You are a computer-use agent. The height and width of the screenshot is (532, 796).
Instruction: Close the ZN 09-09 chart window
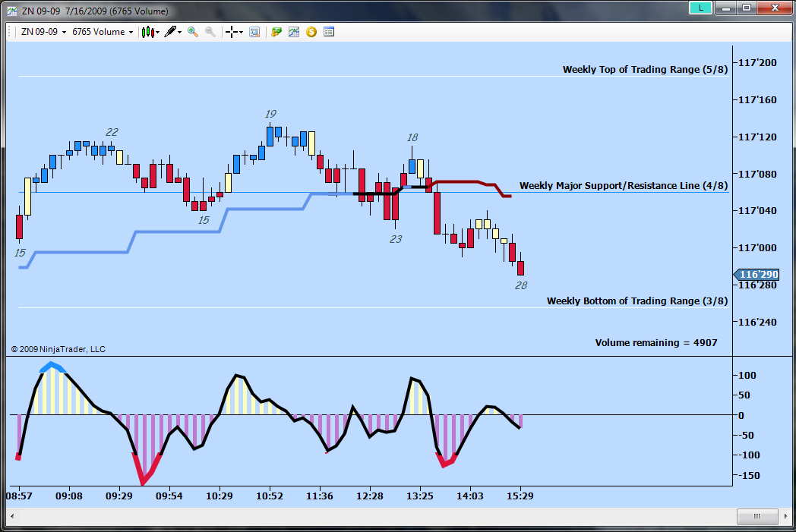click(775, 8)
